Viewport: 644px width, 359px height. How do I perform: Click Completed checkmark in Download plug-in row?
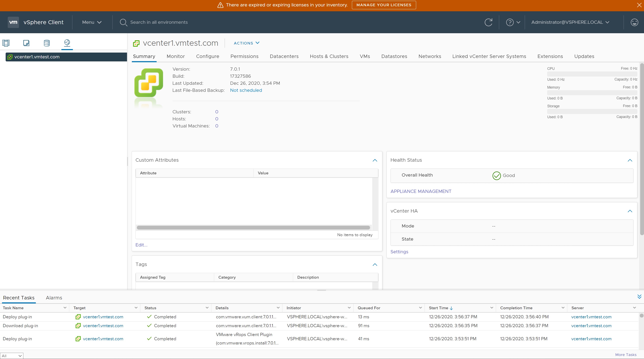149,326
